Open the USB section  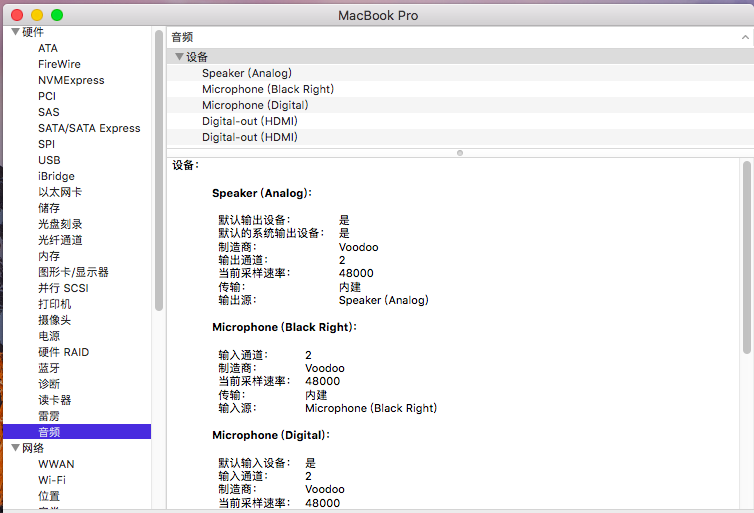49,160
